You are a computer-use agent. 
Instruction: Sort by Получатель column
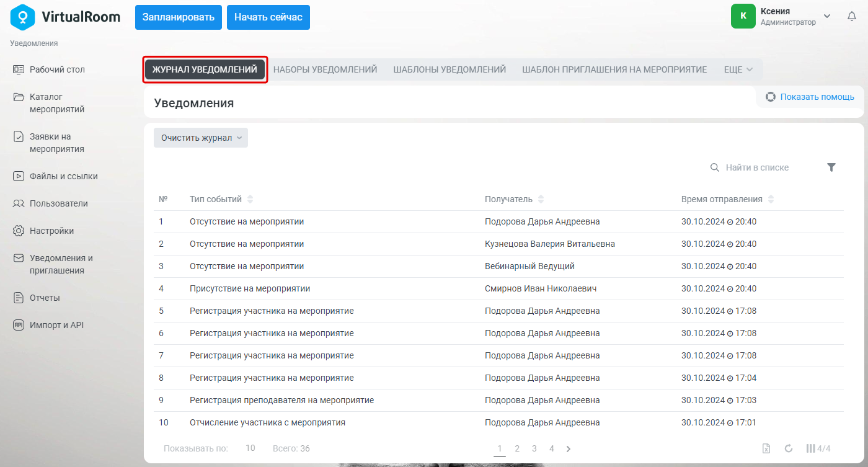point(514,199)
